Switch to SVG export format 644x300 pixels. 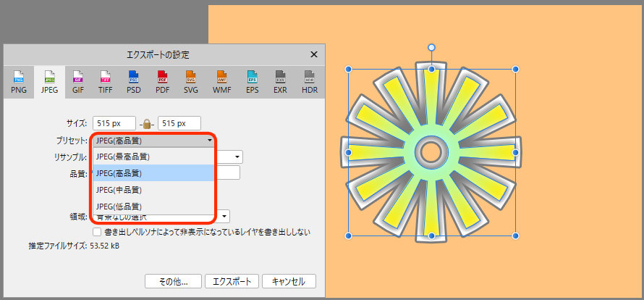coord(191,81)
